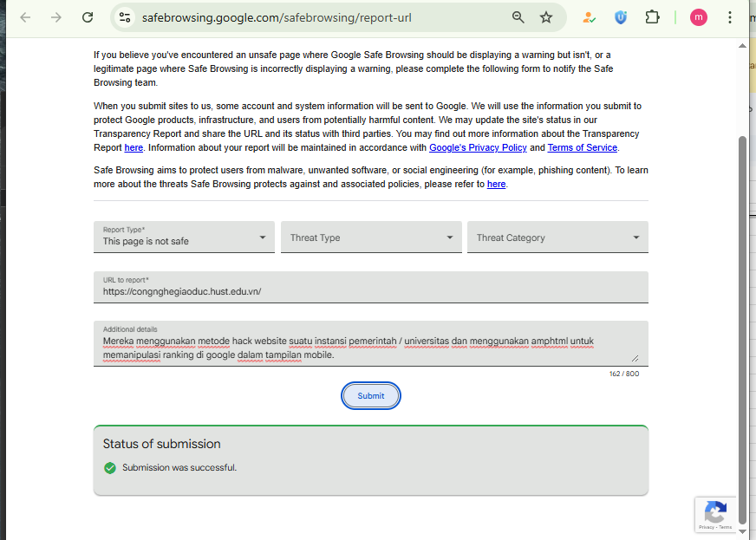Click reCAPTCHA 'Terms' link text
Viewport: 756px width, 540px height.
pyautogui.click(x=726, y=528)
